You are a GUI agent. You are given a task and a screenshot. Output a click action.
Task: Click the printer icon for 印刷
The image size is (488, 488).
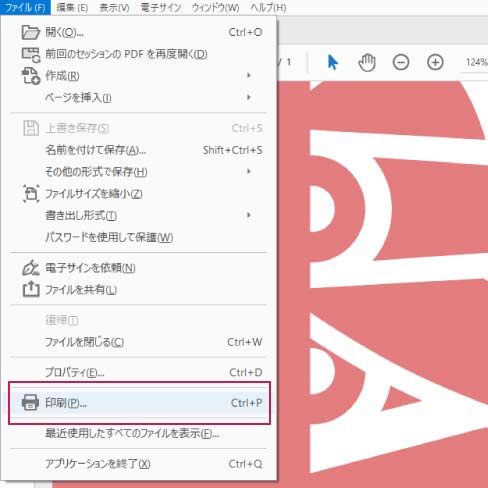[x=30, y=402]
